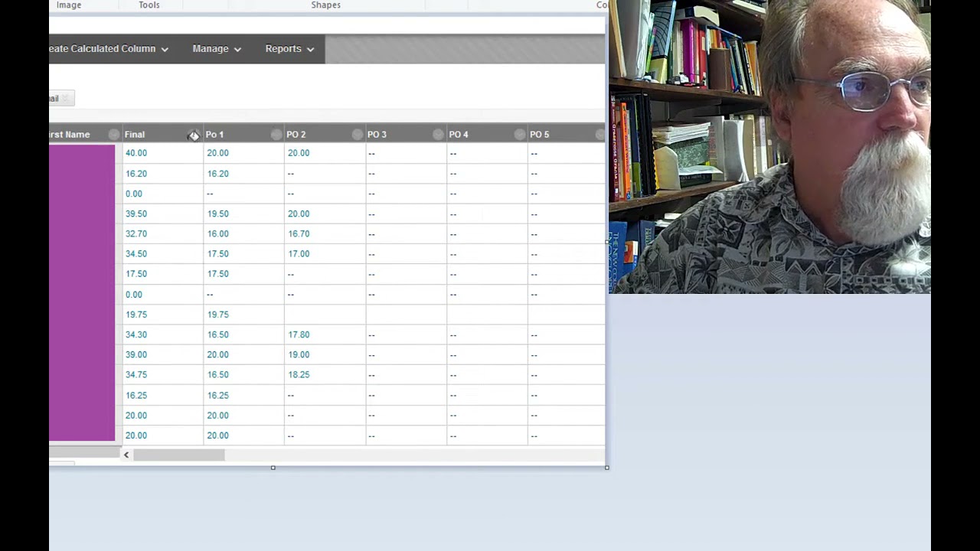Click the Tools group label in ribbon
This screenshot has width=980, height=551.
tap(149, 5)
